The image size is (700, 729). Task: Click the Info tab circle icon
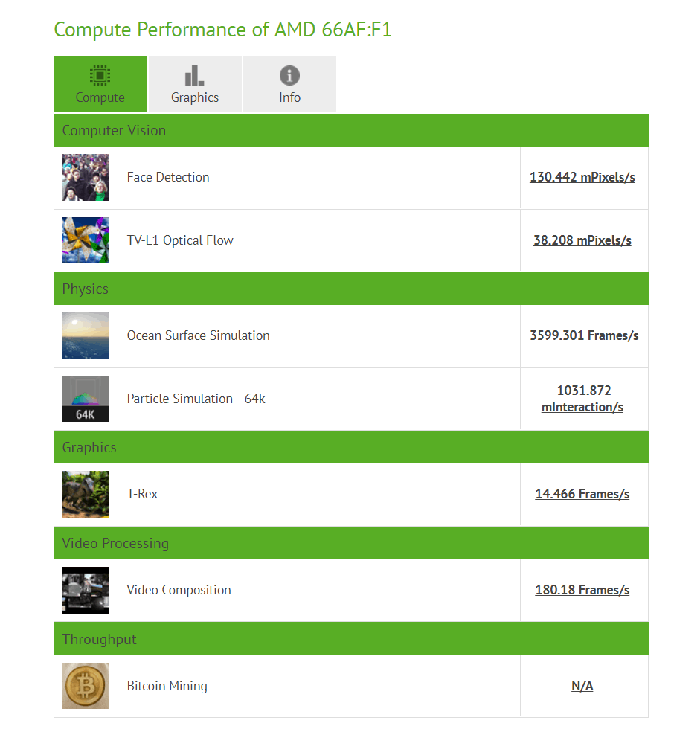click(289, 75)
